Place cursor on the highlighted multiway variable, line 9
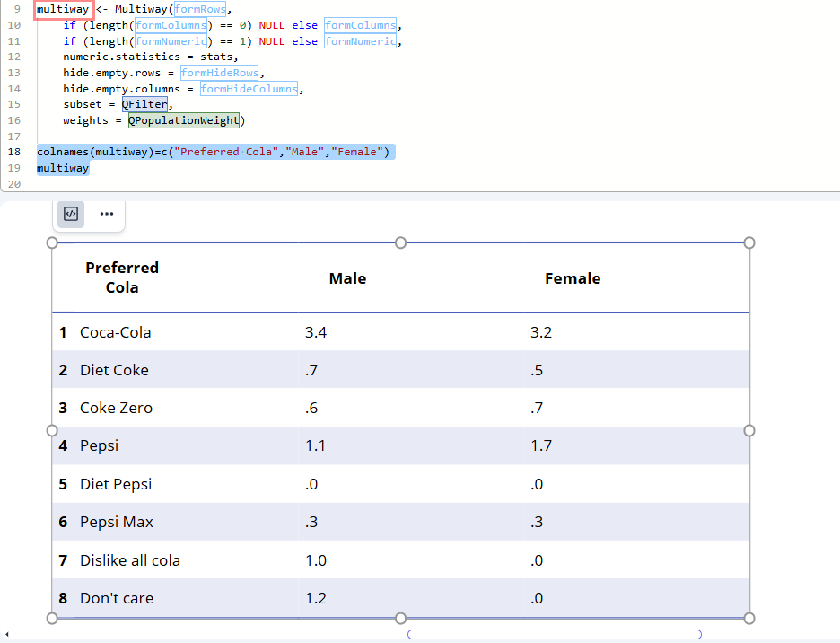The width and height of the screenshot is (840, 643). click(63, 9)
